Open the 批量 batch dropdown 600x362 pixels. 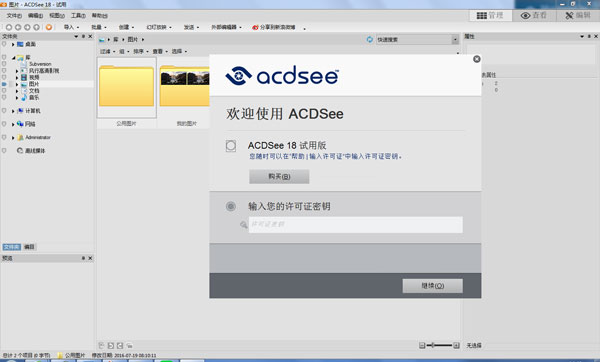99,27
